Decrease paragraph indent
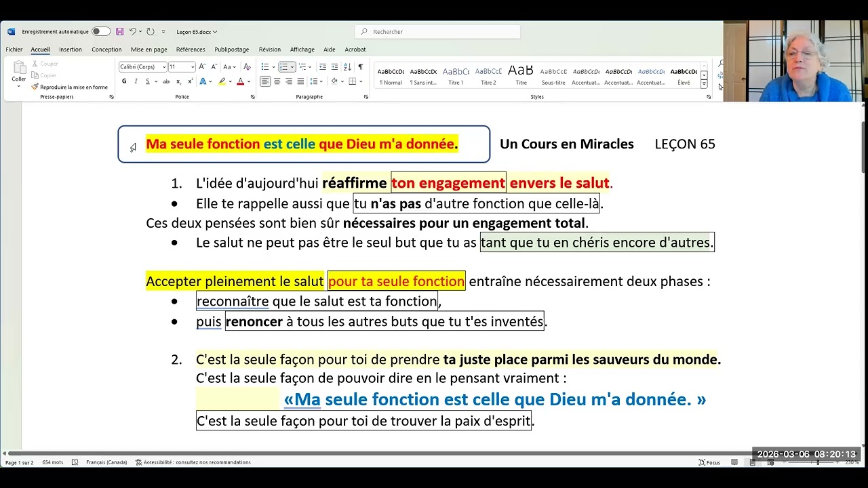This screenshot has width=868, height=488. coord(323,66)
